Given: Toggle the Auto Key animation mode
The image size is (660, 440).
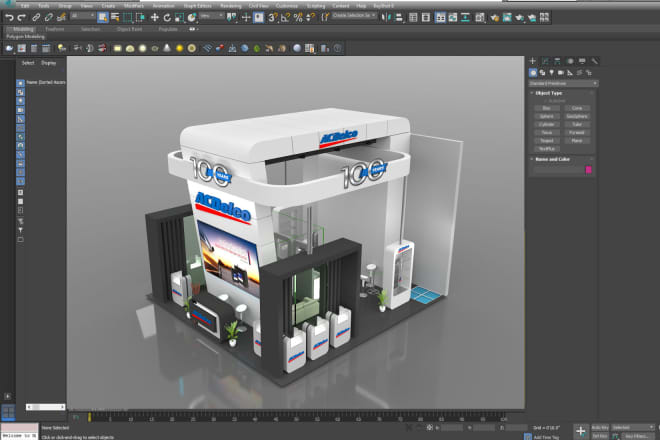Looking at the screenshot, I should [598, 427].
